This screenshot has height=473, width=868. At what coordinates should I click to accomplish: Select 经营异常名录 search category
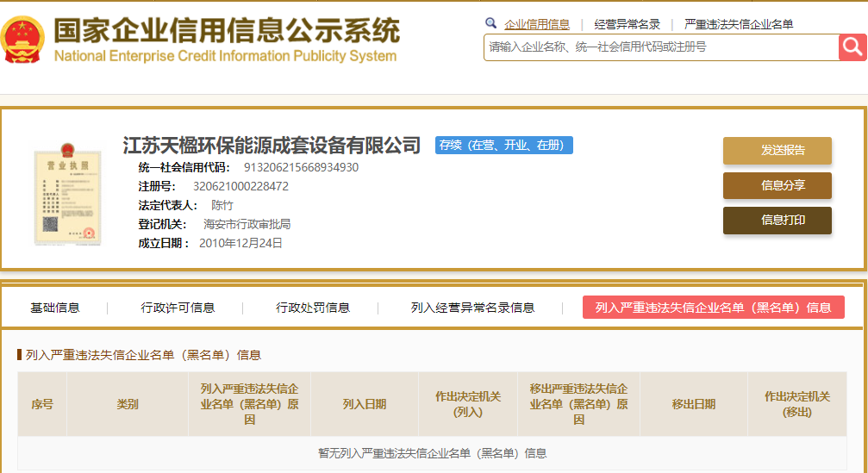pos(628,24)
